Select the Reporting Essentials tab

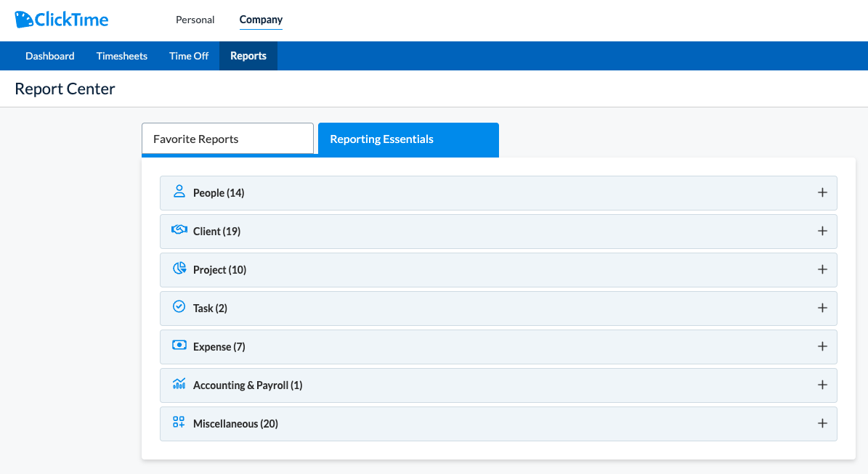[408, 139]
